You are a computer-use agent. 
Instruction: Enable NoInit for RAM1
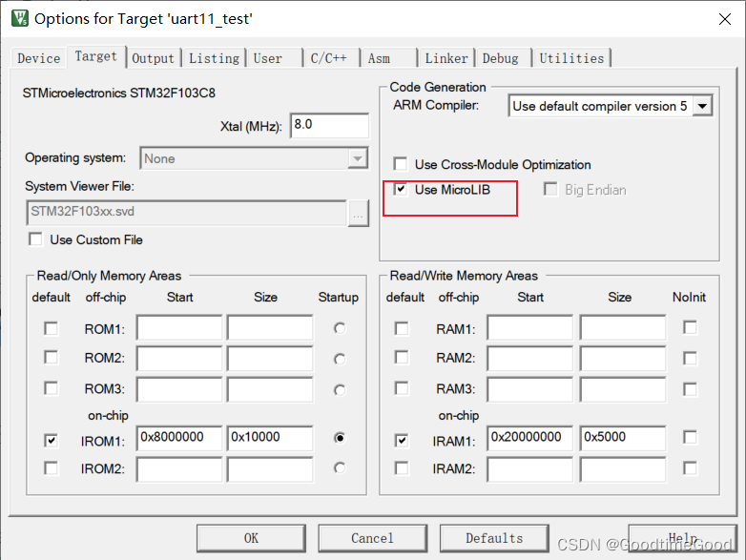[x=690, y=327]
